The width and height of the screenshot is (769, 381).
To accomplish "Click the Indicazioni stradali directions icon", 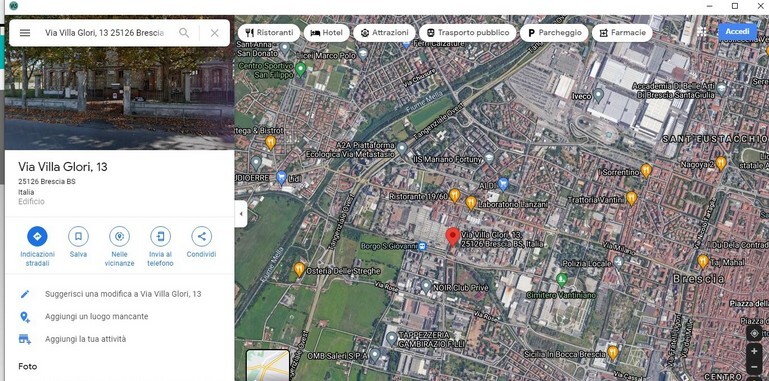I will pos(37,236).
